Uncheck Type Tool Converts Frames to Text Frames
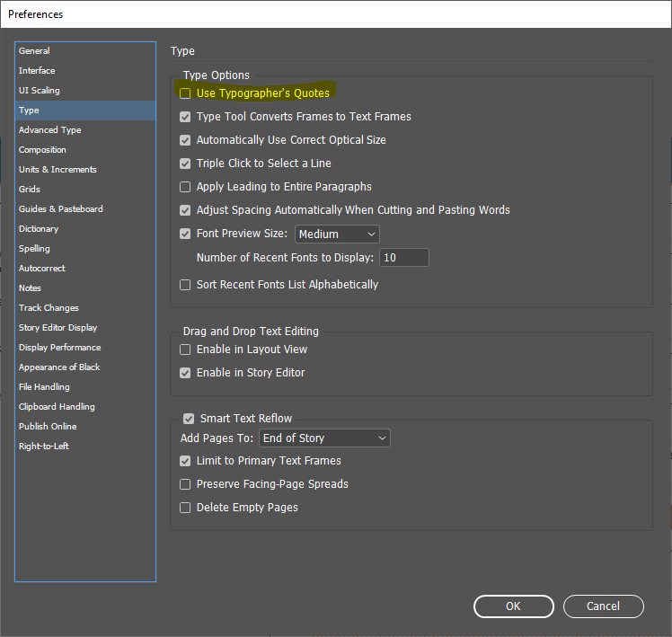The width and height of the screenshot is (672, 637). pos(185,117)
